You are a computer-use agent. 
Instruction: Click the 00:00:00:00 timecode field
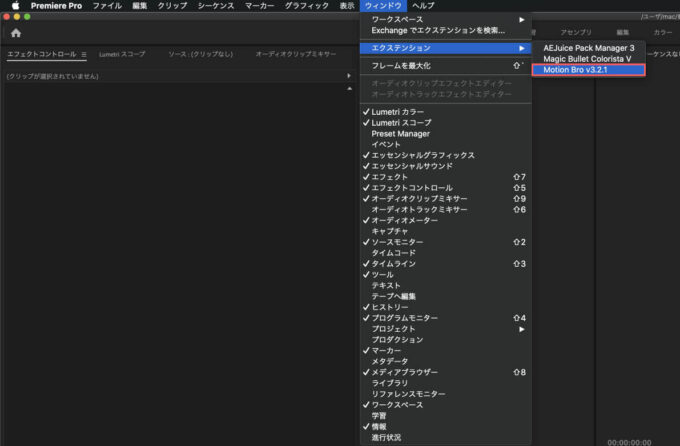tap(629, 442)
